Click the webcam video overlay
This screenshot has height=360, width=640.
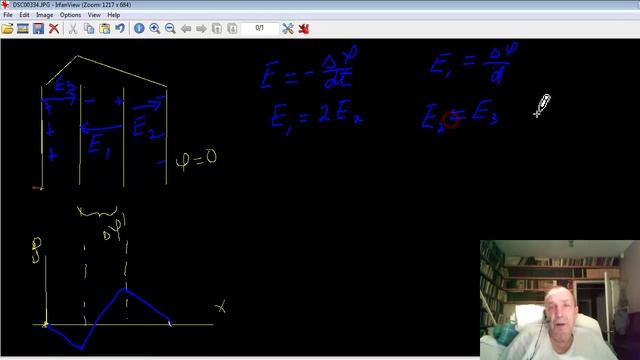(x=560, y=300)
